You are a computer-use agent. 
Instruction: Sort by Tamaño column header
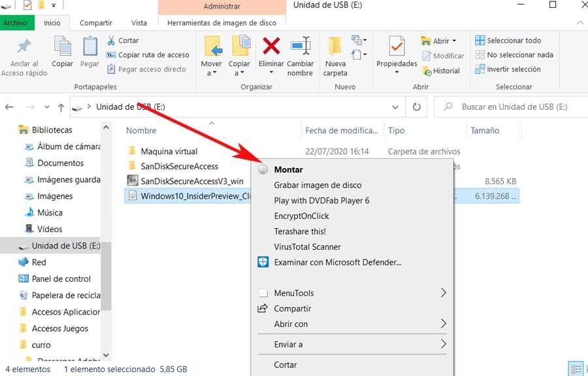493,130
